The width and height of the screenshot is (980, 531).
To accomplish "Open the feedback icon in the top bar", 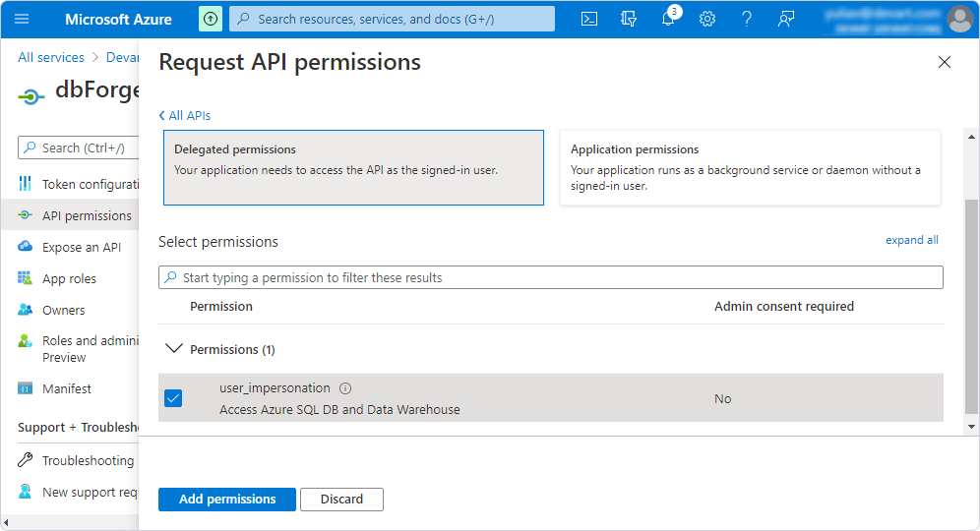I will tap(786, 19).
